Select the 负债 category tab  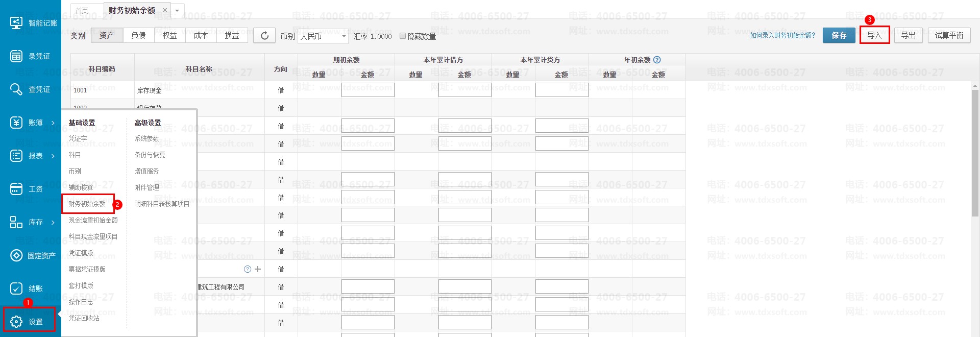pyautogui.click(x=138, y=35)
